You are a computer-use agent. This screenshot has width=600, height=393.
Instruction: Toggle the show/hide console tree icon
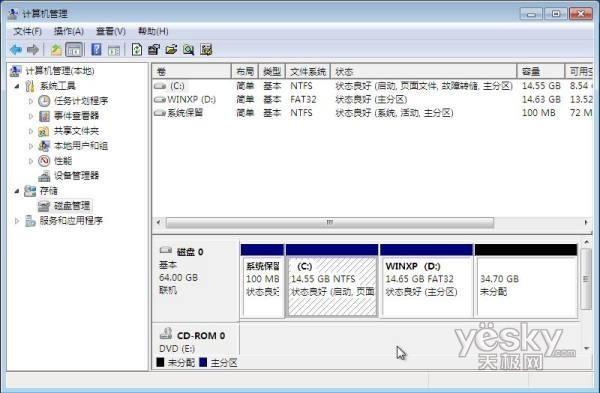(x=74, y=49)
